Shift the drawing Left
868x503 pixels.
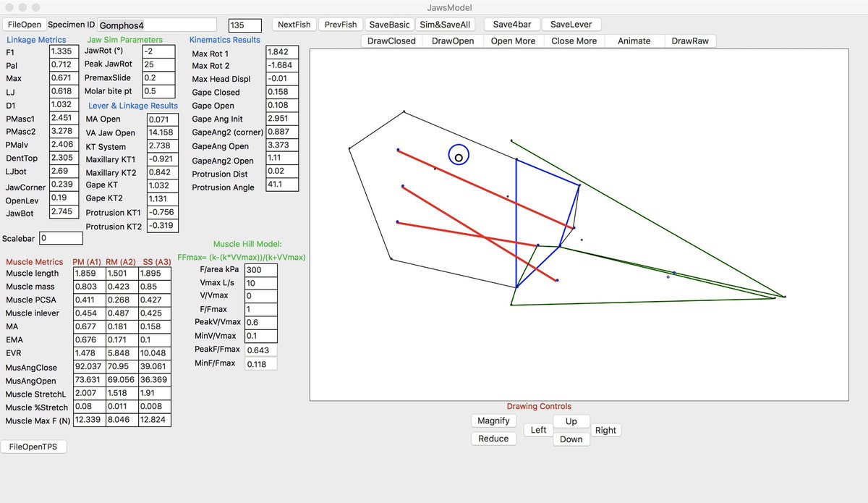coord(537,429)
